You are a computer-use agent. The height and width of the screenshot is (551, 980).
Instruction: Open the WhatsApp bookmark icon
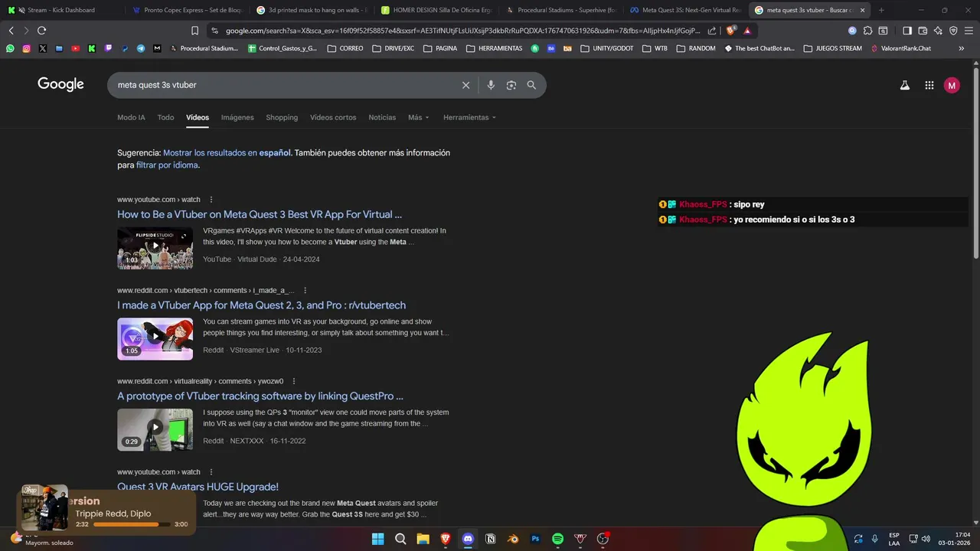pos(10,48)
